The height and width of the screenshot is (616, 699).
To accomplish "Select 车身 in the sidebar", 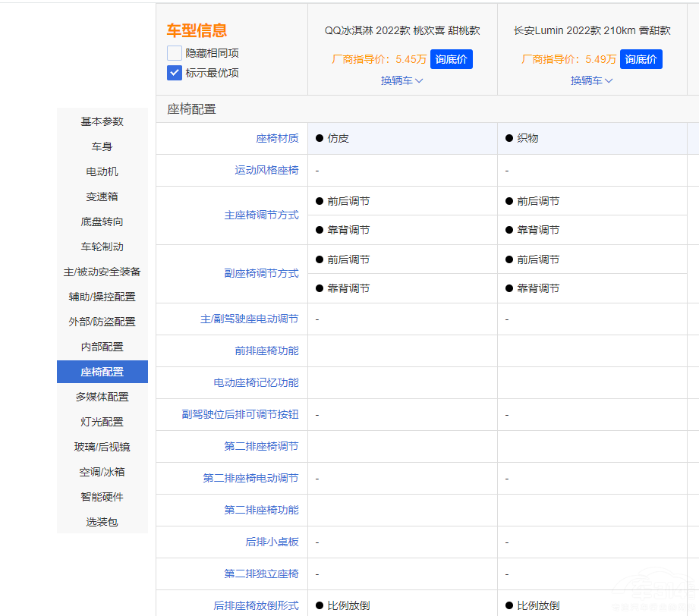I will coord(102,146).
